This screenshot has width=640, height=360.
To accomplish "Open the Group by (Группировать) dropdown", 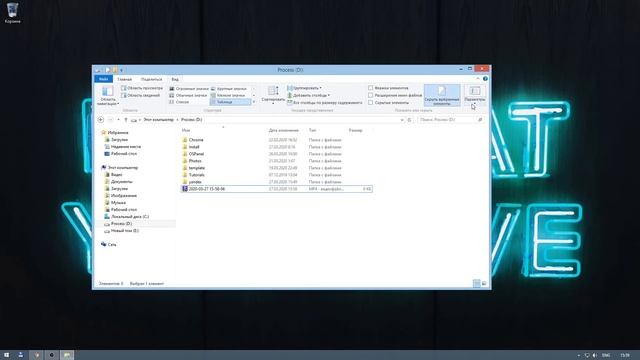I will (x=304, y=88).
